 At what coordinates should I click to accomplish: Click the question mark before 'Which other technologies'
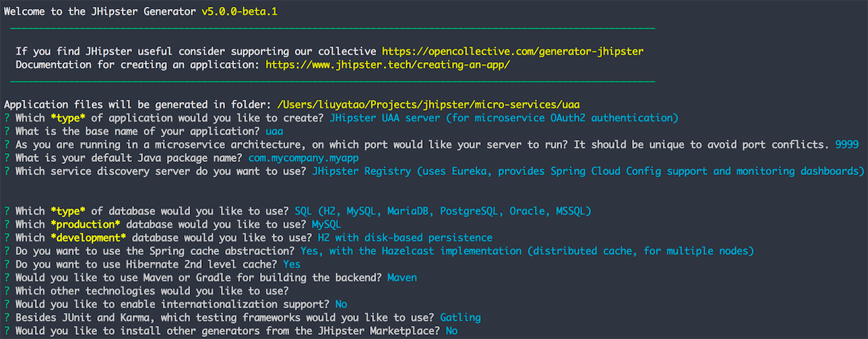click(6, 291)
